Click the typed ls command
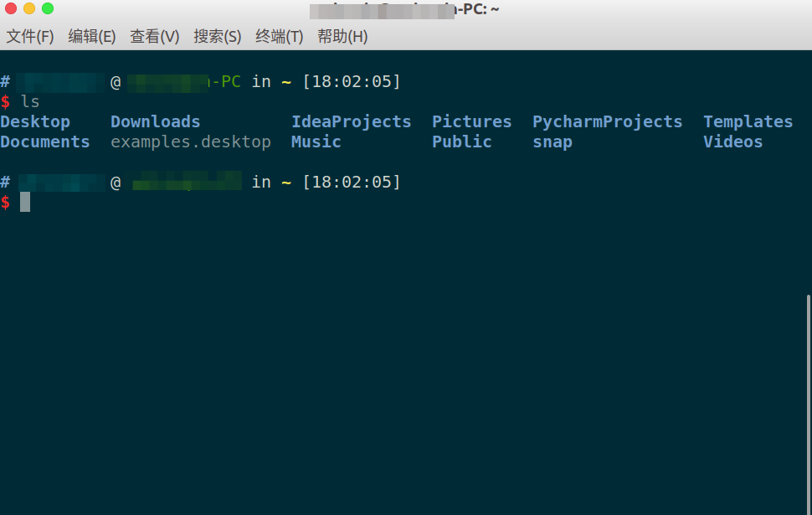This screenshot has width=812, height=515. [30, 102]
